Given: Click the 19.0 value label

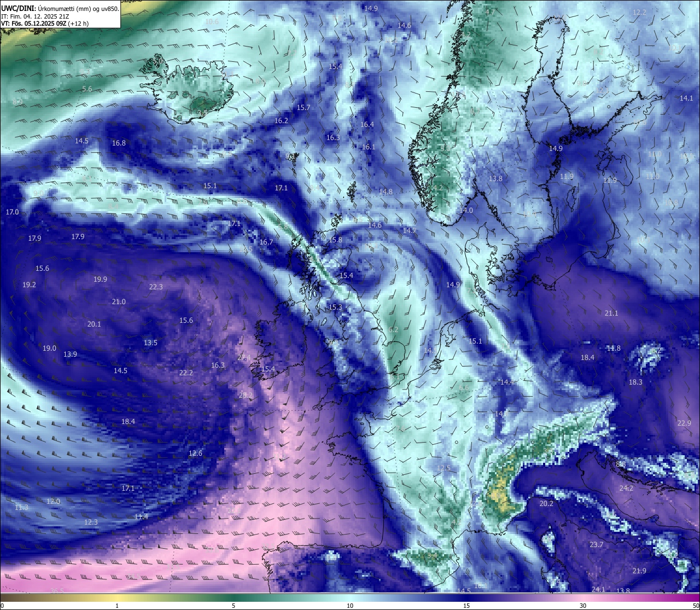Looking at the screenshot, I should pyautogui.click(x=49, y=348).
